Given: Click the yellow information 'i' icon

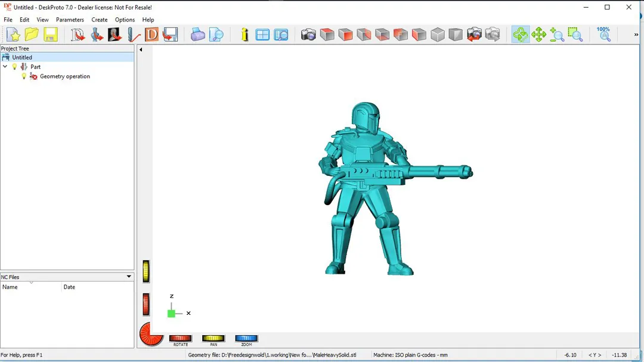Looking at the screenshot, I should 244,35.
